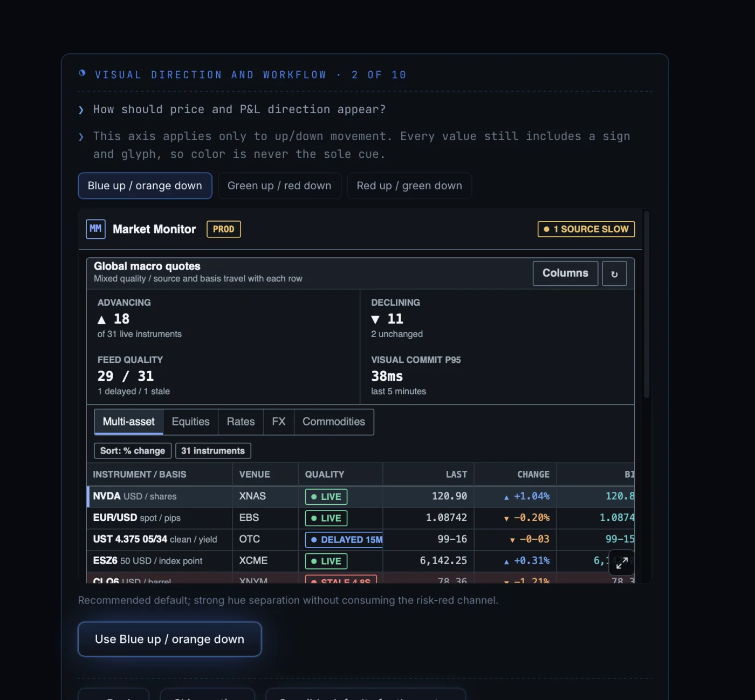Viewport: 755px width, 700px height.
Task: Select the Blue up / orange down option
Action: [x=145, y=186]
